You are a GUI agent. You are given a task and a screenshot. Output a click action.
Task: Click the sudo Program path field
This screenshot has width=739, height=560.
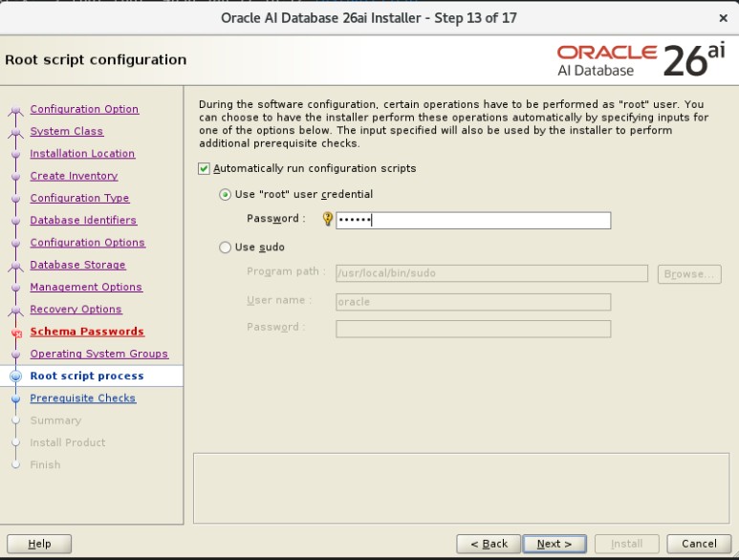491,273
